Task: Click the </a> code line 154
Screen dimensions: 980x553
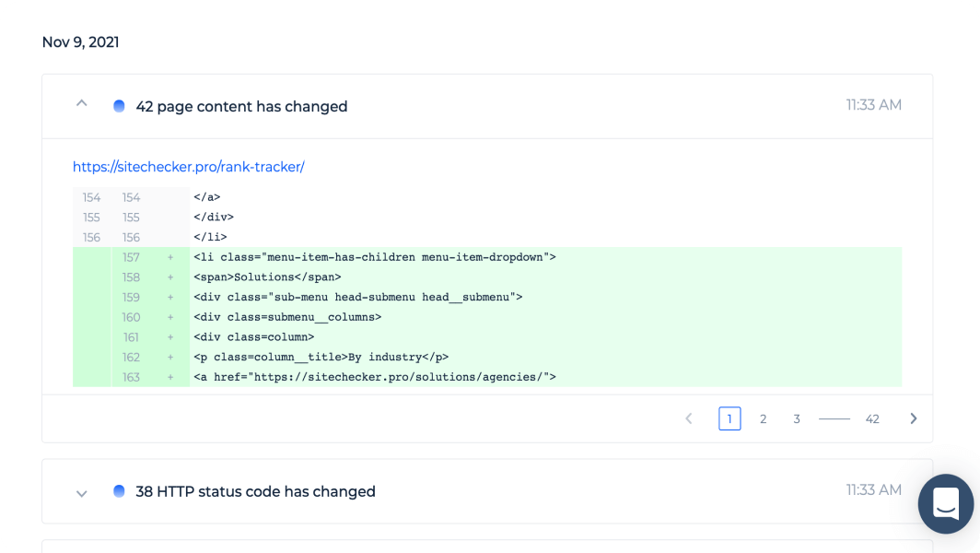Action: (207, 197)
